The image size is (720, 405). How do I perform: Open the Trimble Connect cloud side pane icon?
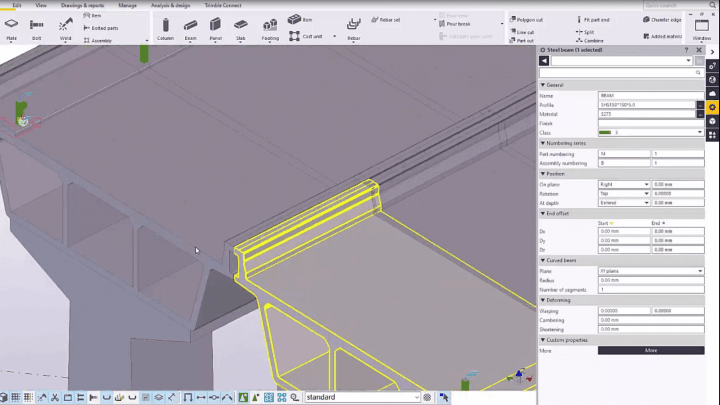712,94
